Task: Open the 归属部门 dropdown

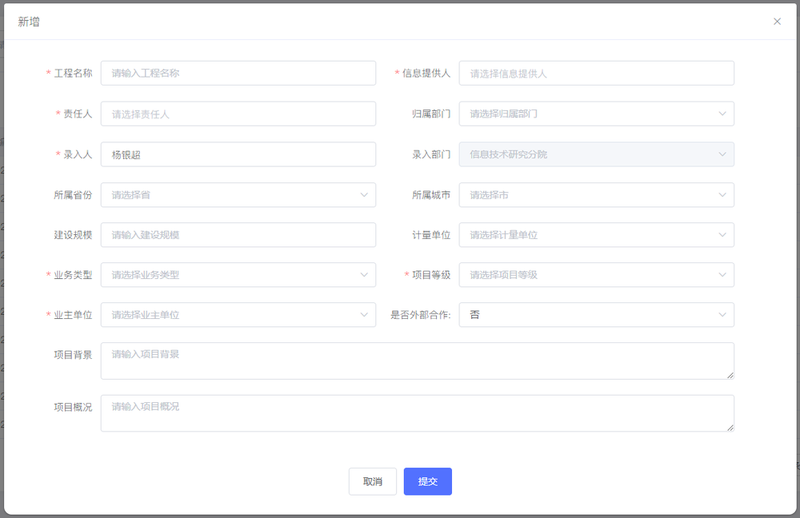Action: [x=596, y=114]
